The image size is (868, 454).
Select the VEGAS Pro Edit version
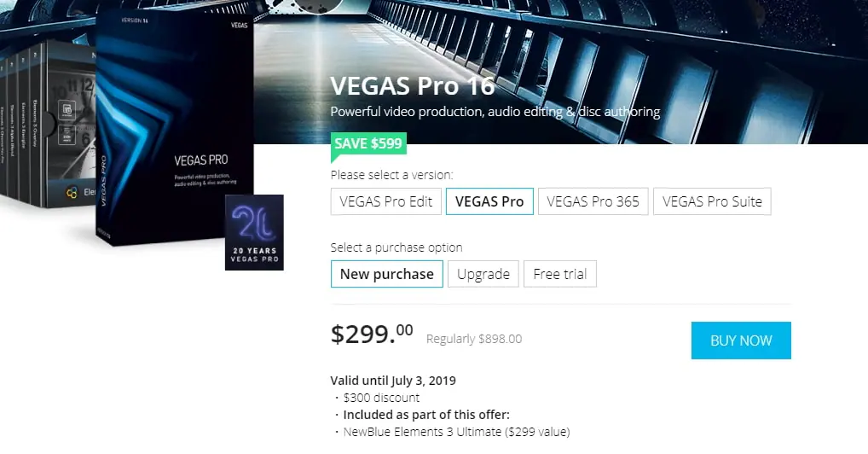click(x=386, y=202)
